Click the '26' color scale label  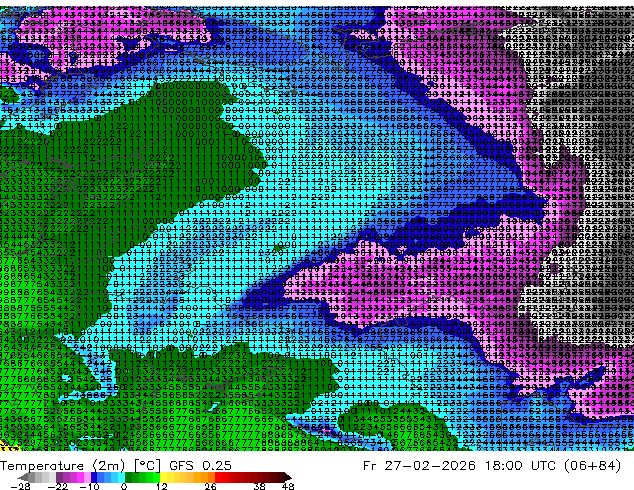210,486
